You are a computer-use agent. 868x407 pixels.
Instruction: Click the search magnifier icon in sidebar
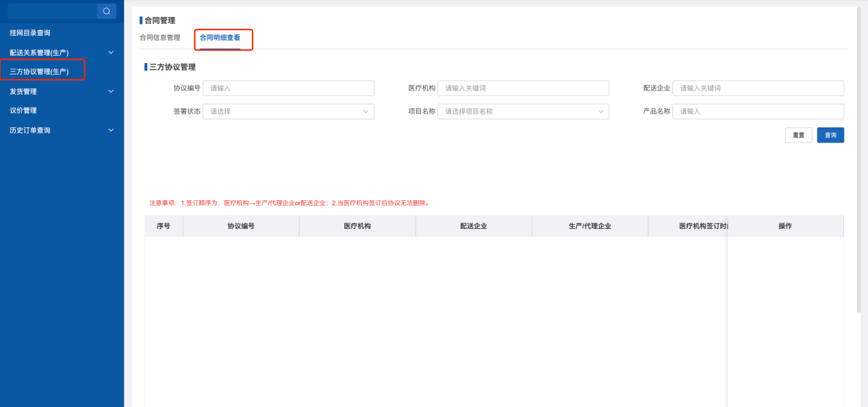(106, 11)
